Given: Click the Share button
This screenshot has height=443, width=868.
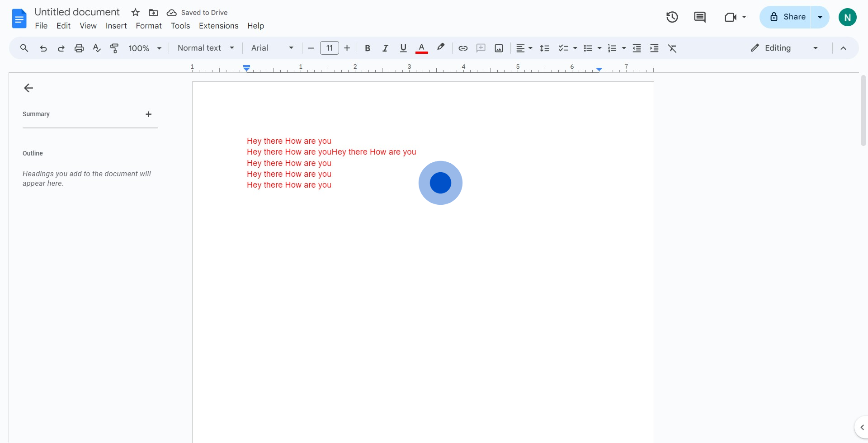Looking at the screenshot, I should pos(786,17).
